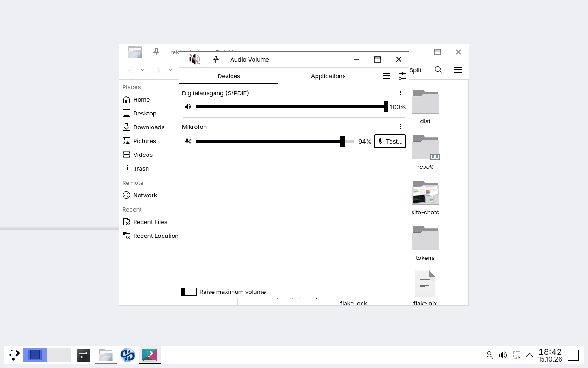The image size is (588, 368).
Task: Pin the Audio Volume window
Action: [216, 59]
